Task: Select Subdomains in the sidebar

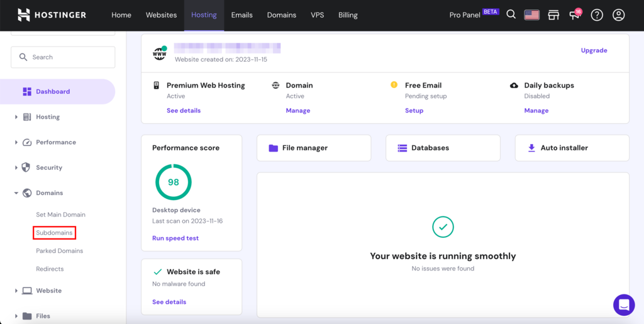Action: (x=55, y=233)
